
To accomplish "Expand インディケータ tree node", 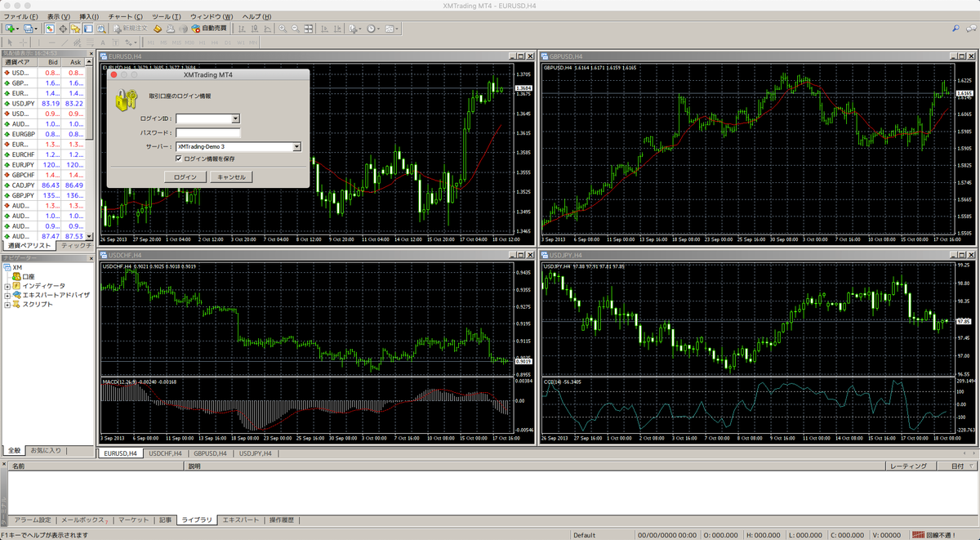I will pos(7,286).
